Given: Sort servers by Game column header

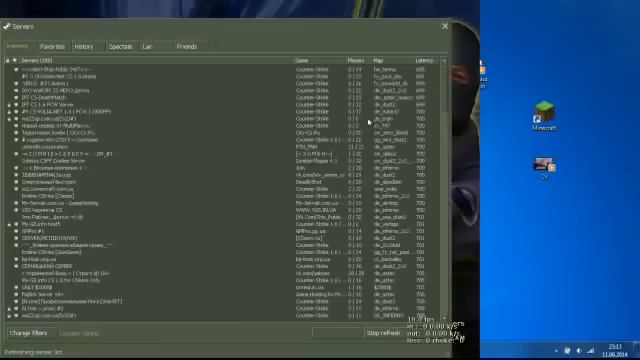Looking at the screenshot, I should point(319,60).
